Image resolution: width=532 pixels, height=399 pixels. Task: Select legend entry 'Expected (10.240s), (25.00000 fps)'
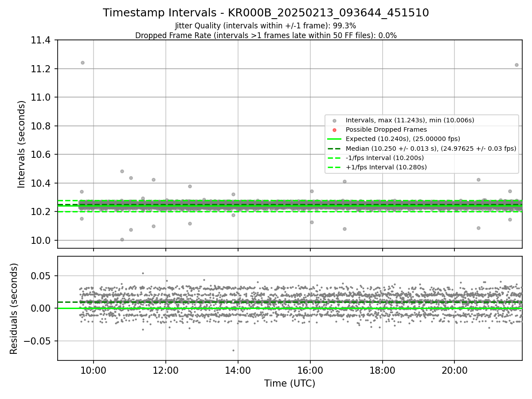(x=403, y=139)
